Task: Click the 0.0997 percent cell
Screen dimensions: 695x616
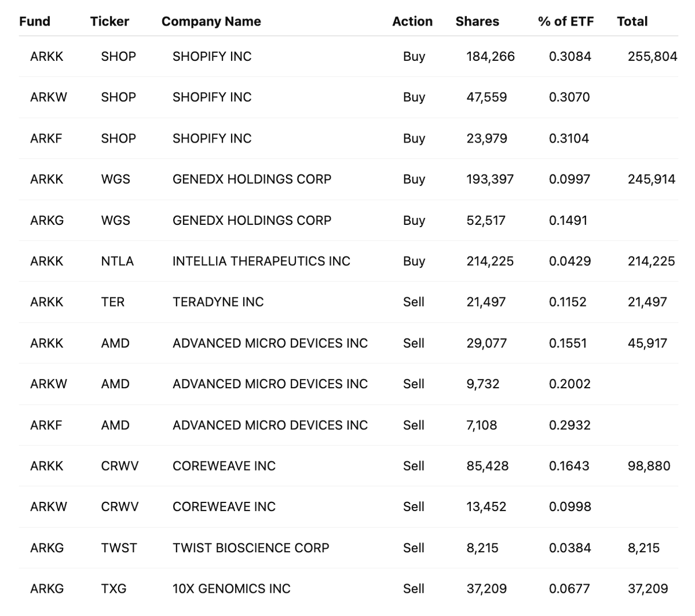Action: pos(569,179)
